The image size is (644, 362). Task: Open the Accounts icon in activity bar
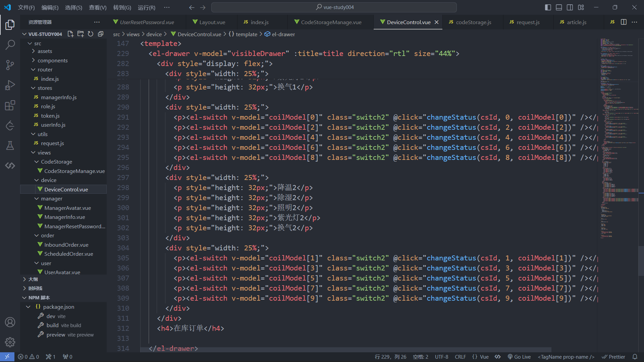click(x=10, y=322)
